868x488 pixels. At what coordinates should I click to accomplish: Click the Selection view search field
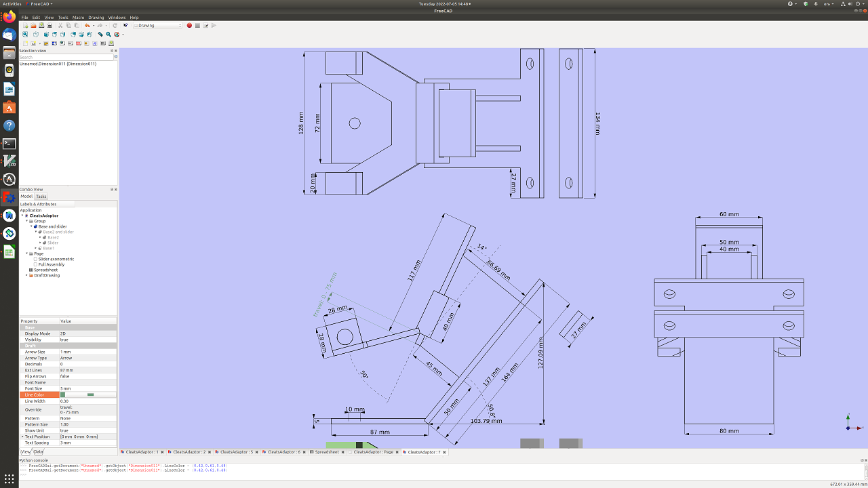point(65,57)
